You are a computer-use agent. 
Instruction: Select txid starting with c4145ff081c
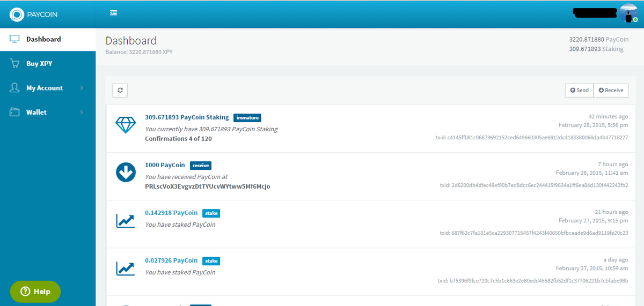(x=532, y=138)
